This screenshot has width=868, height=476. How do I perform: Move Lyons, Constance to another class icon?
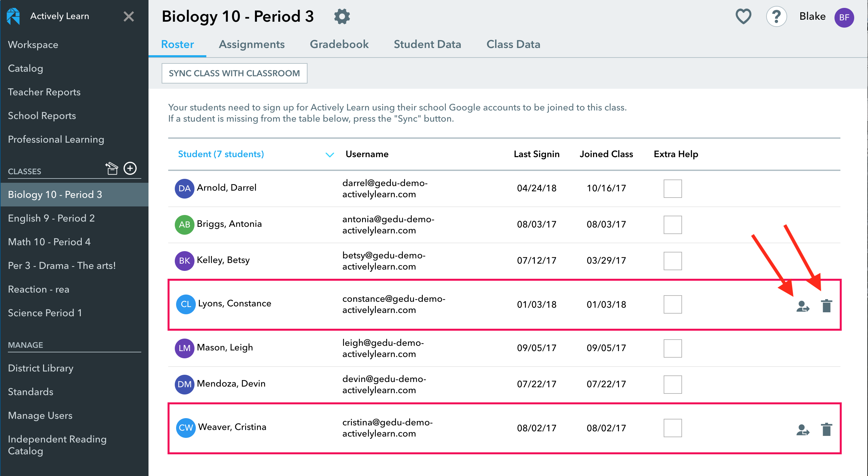(x=803, y=306)
